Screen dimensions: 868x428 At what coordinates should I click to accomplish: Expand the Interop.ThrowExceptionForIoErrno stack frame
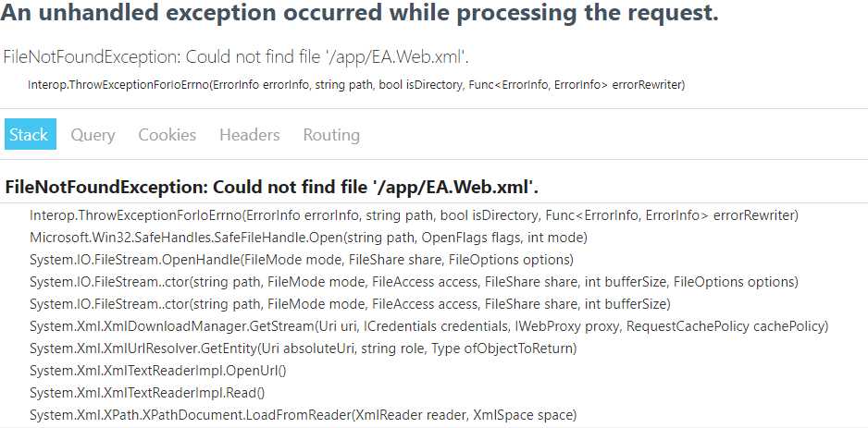pyautogui.click(x=414, y=215)
